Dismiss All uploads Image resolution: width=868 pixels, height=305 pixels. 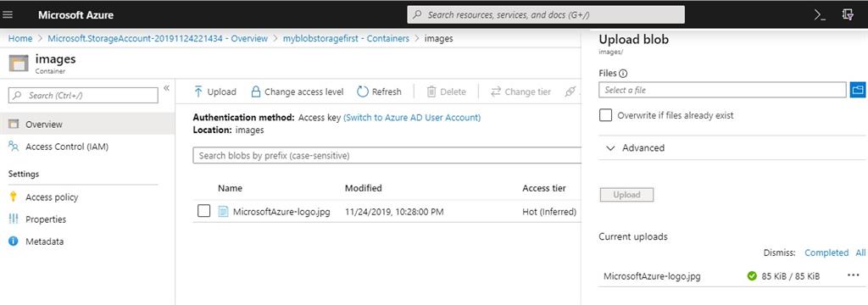[x=860, y=252]
